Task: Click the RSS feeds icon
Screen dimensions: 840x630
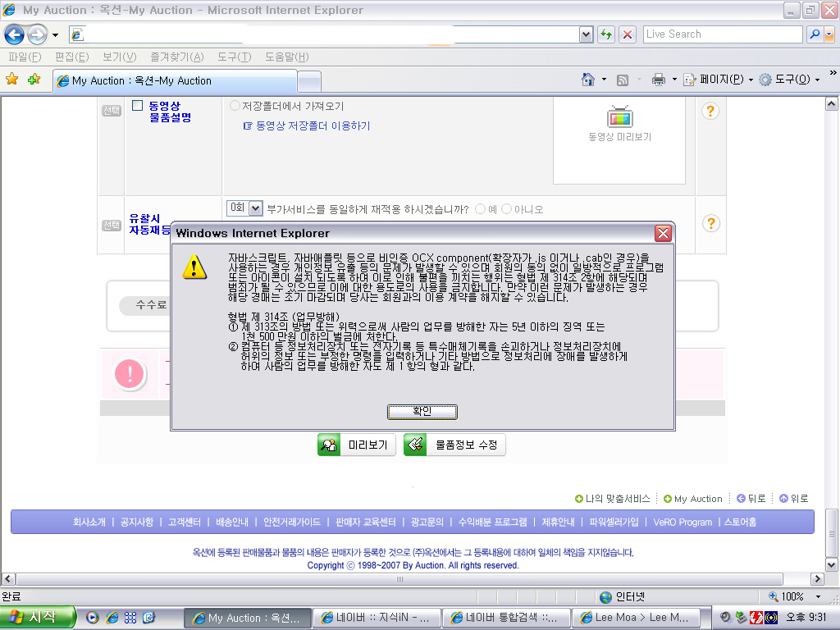Action: [x=622, y=80]
